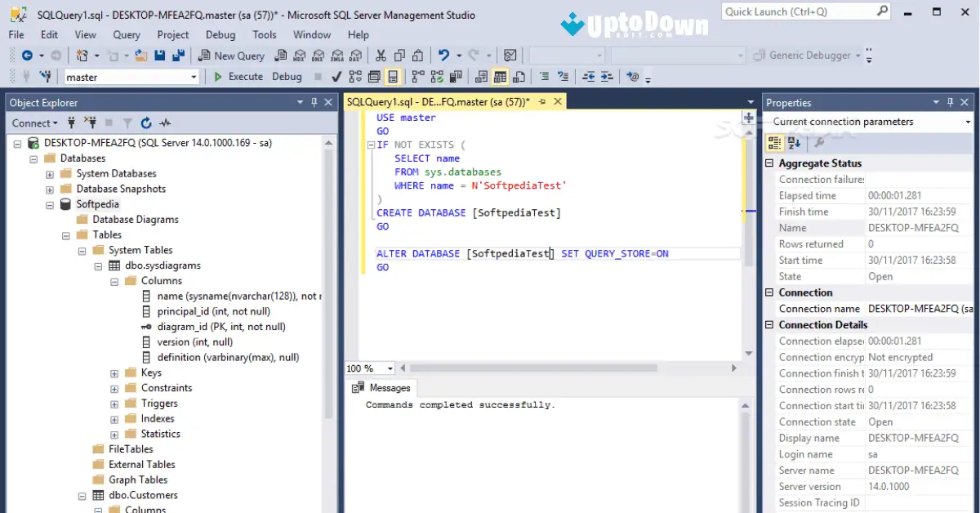980x513 pixels.
Task: Click the Debug button
Action: click(287, 76)
